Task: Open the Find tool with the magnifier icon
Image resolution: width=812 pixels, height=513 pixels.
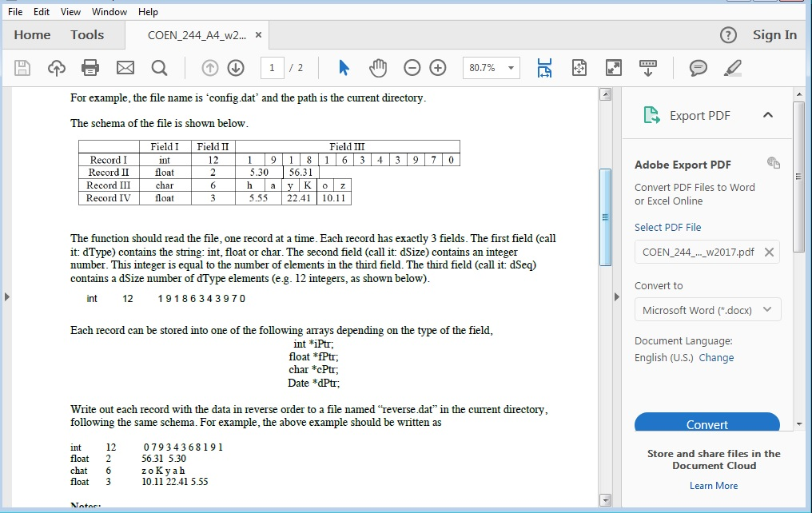Action: click(158, 68)
